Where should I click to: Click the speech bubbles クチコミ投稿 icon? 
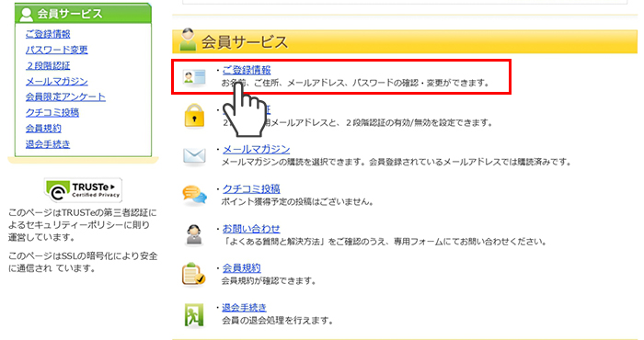pyautogui.click(x=194, y=195)
